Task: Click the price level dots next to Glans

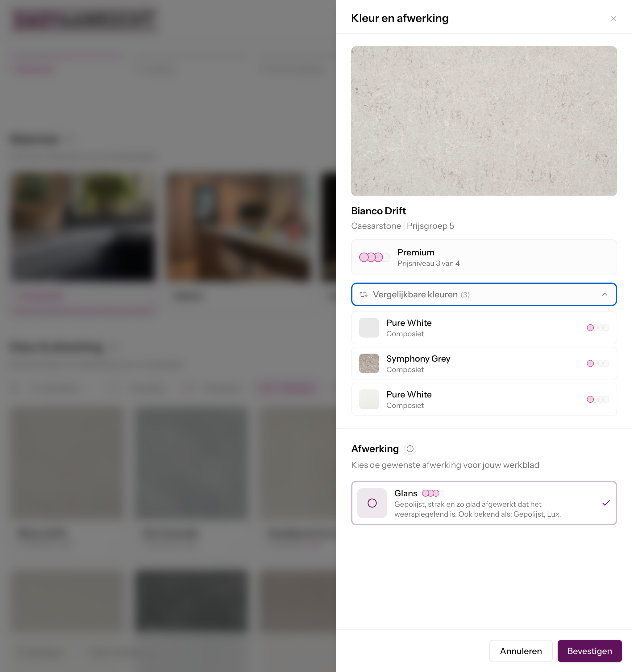Action: point(433,493)
